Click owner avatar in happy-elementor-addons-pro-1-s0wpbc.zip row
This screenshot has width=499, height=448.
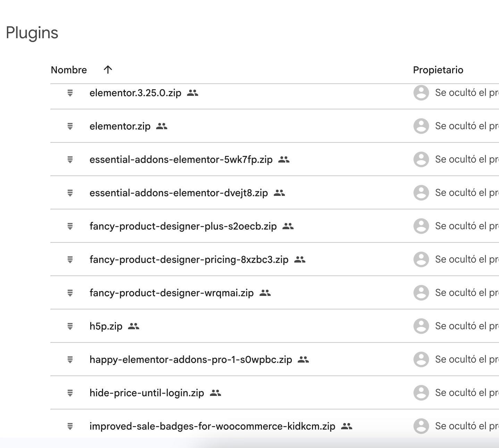421,359
